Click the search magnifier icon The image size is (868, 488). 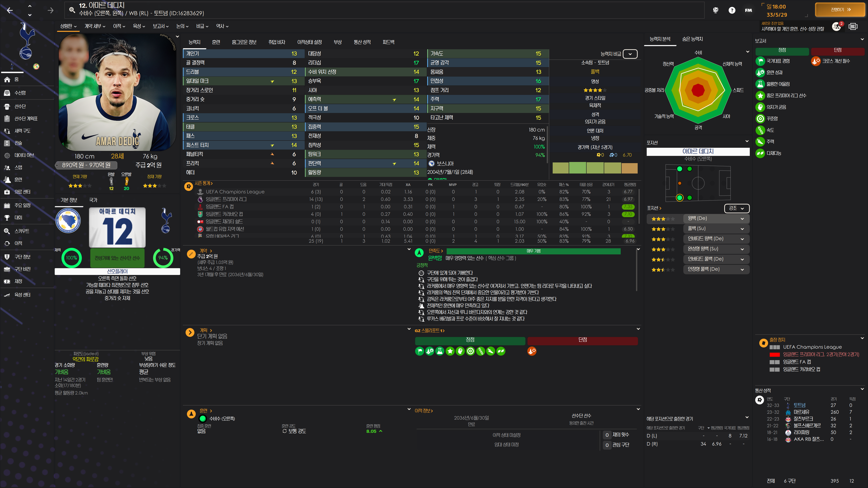72,10
